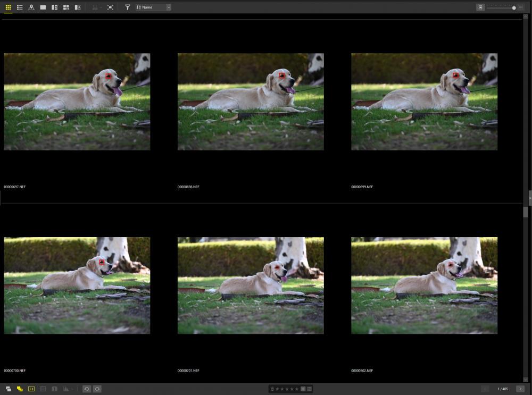The image size is (532, 395).
Task: Select thumbnail of 00000697.NEF
Action: pyautogui.click(x=77, y=102)
